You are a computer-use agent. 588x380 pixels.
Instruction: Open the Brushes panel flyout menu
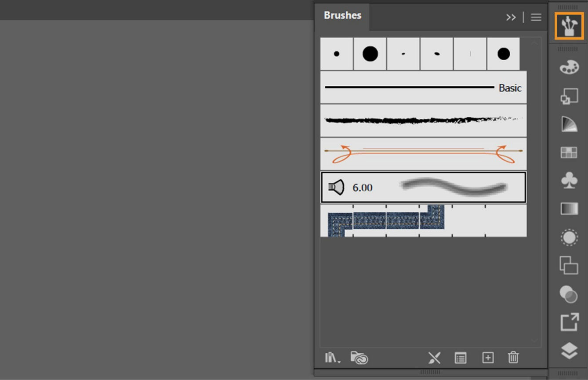(x=536, y=17)
